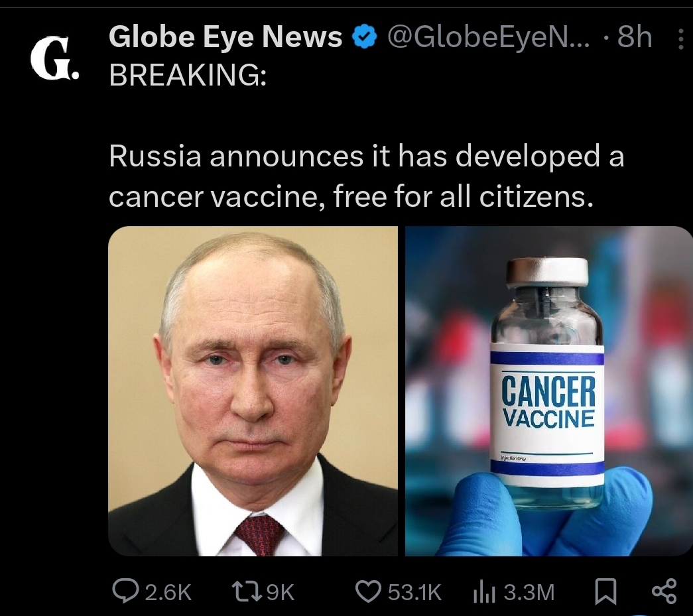Tap the @GlobeEyeN... handle

tap(488, 37)
